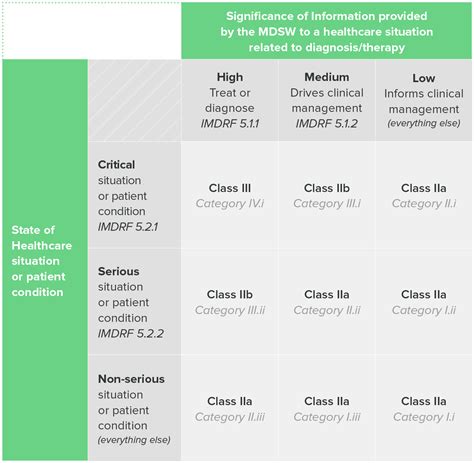Click the Class III Category IV.i cell
Viewport: 474px width, 463px height.
(x=230, y=195)
